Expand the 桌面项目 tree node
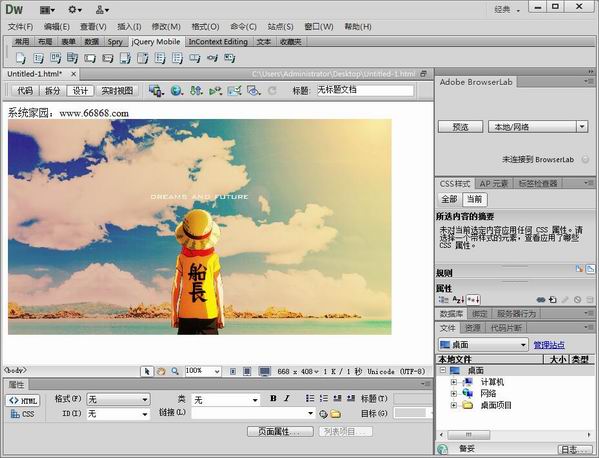Screen dimensions: 599x458 click(x=453, y=405)
